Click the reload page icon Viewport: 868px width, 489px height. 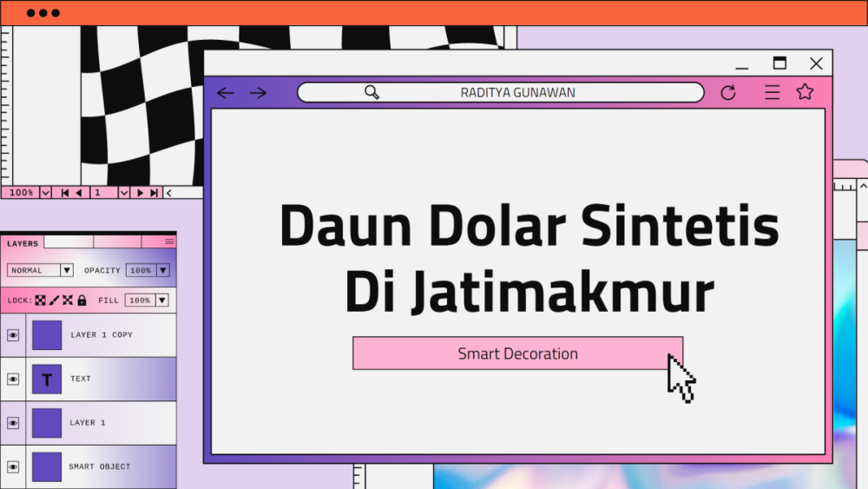[x=728, y=92]
